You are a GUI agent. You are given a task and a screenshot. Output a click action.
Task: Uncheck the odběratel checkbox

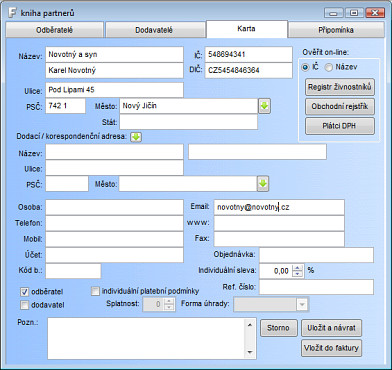click(x=24, y=292)
